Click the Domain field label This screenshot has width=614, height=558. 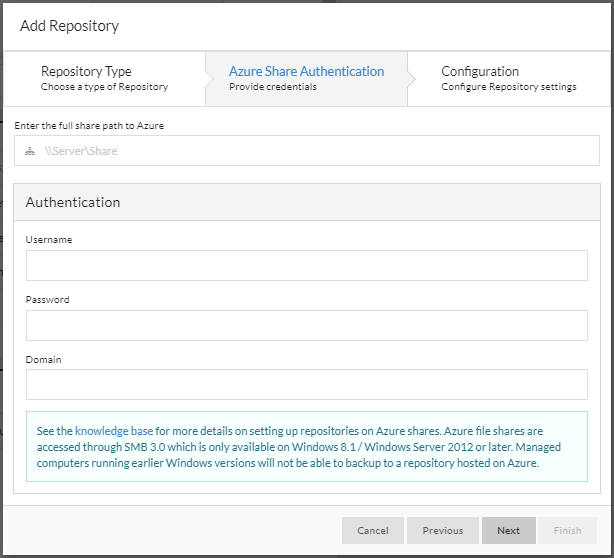(44, 358)
